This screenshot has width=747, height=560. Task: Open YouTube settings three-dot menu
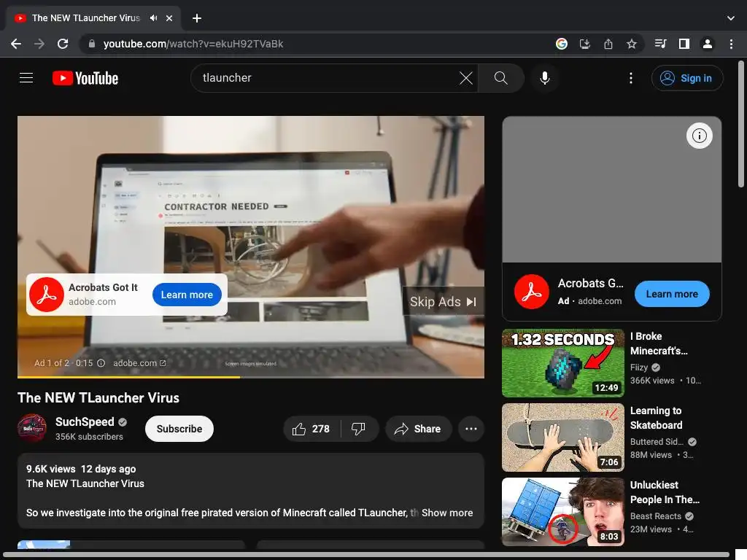[x=631, y=78]
